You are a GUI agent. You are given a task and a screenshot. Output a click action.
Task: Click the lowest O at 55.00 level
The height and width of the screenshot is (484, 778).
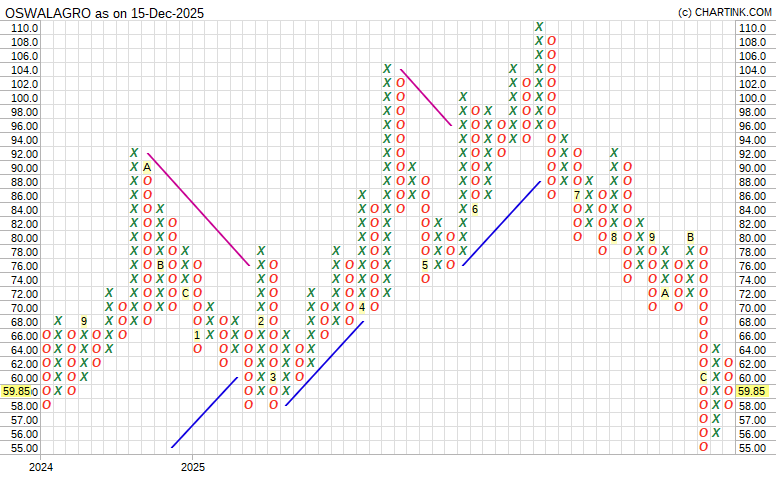(704, 447)
